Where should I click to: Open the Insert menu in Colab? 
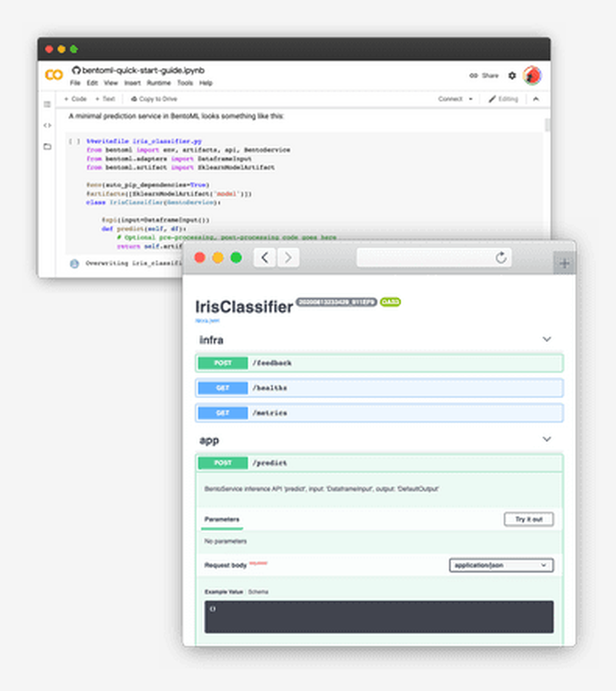point(132,83)
